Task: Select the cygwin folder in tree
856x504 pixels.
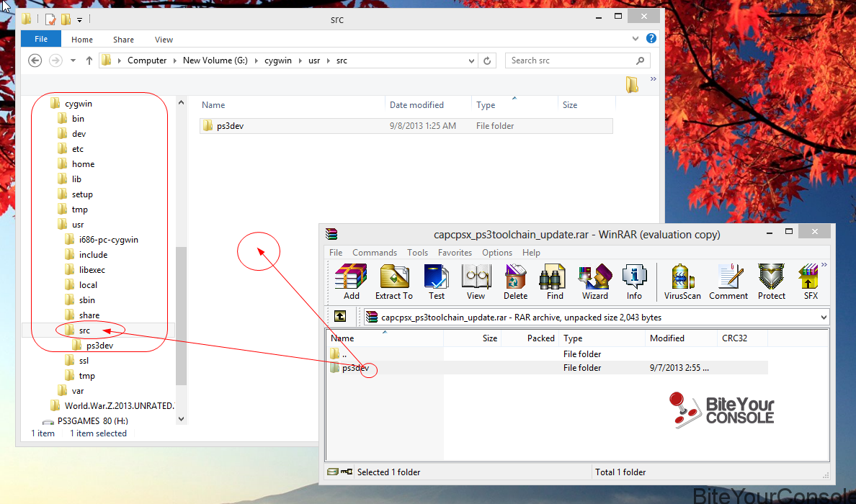Action: coord(71,104)
